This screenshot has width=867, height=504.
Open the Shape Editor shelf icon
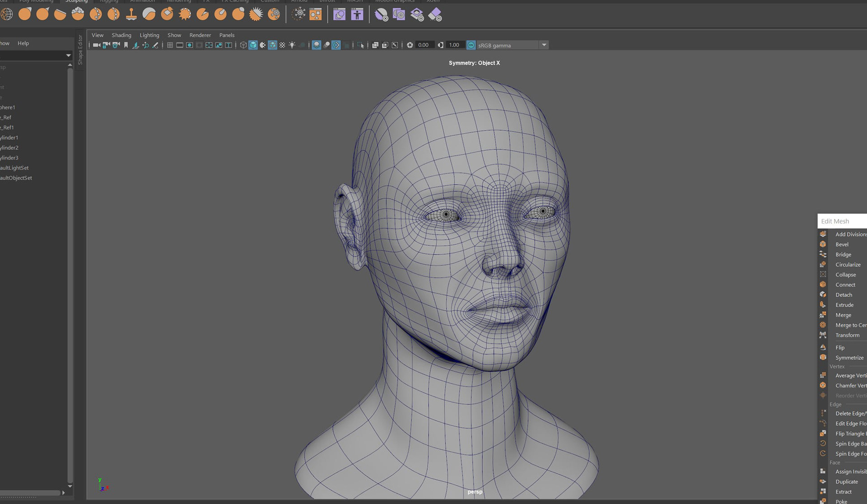(x=339, y=14)
